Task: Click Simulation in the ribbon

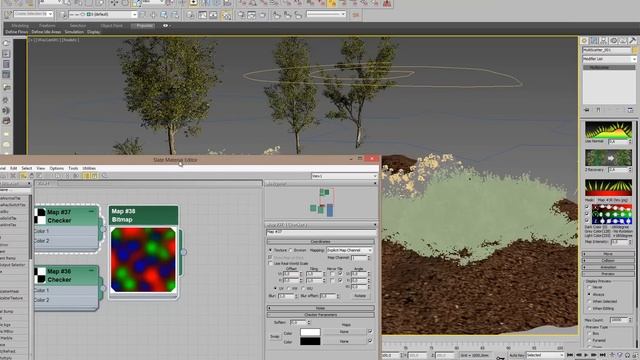Action: 74,32
